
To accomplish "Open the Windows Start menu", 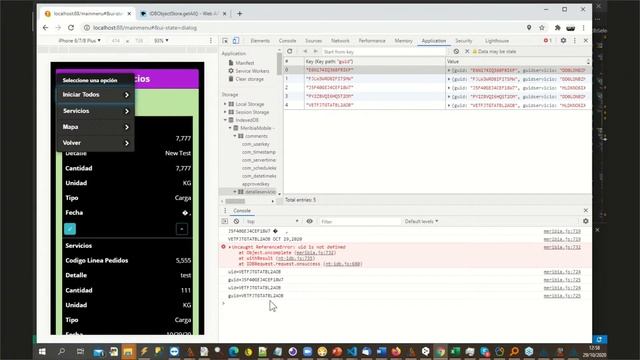I will [x=42, y=351].
